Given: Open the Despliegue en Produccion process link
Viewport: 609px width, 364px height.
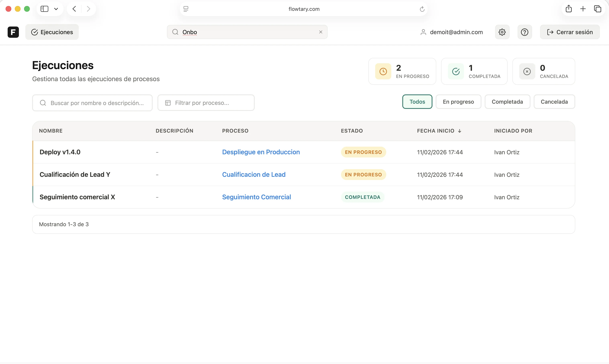Looking at the screenshot, I should tap(261, 152).
